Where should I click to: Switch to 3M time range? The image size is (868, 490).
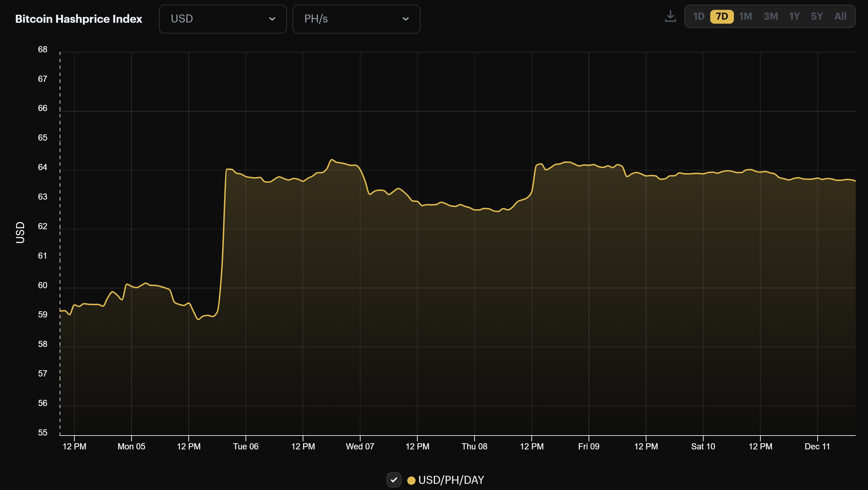(770, 17)
